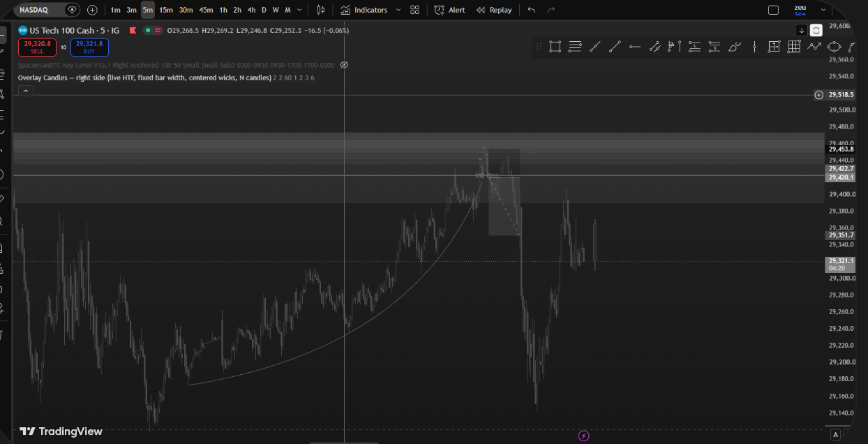The height and width of the screenshot is (444, 868).
Task: Click the Undo arrow
Action: (532, 10)
